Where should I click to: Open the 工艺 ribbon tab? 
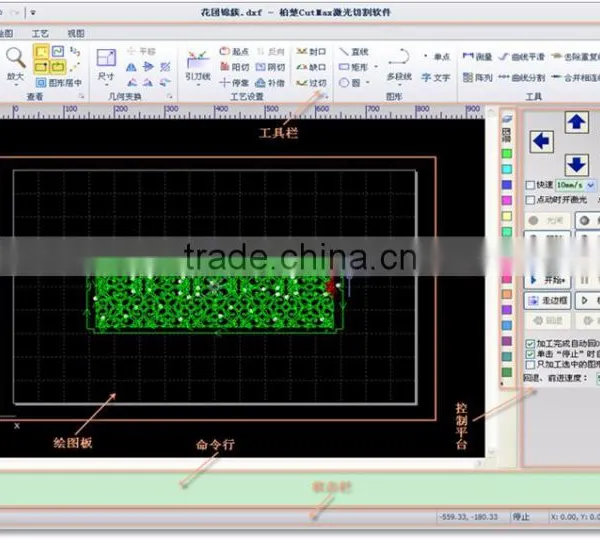40,34
